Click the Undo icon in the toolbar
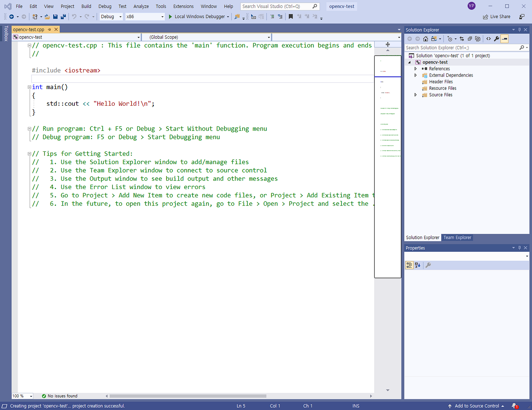 click(x=74, y=16)
